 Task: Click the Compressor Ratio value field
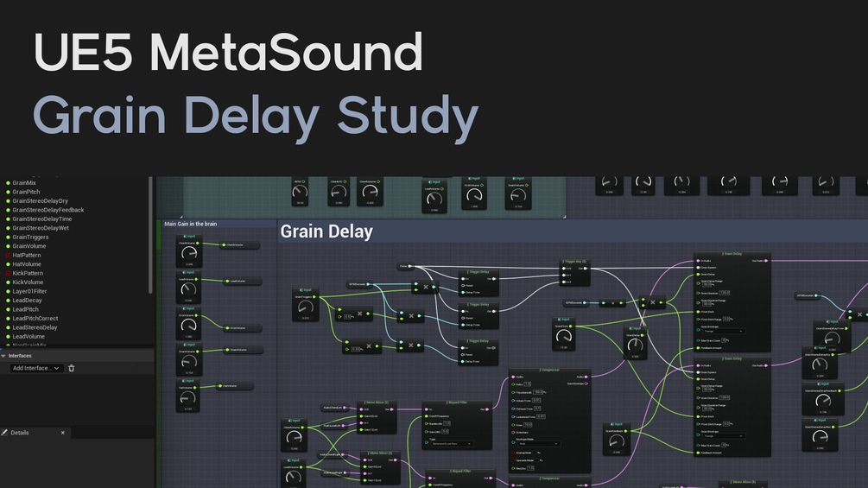pos(527,384)
